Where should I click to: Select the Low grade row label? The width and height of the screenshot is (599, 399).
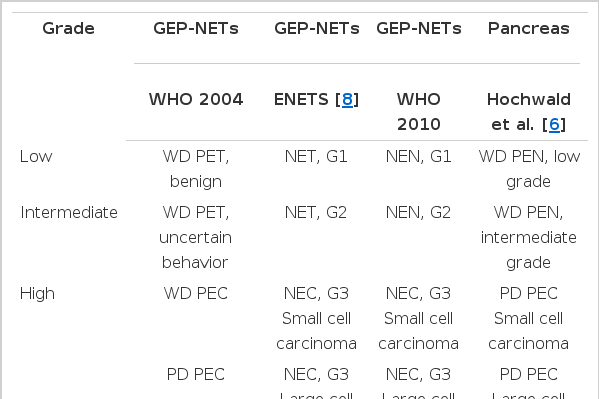point(36,157)
